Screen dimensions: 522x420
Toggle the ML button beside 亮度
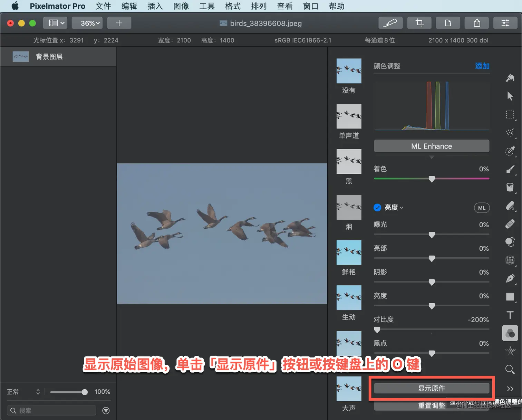[x=482, y=208]
